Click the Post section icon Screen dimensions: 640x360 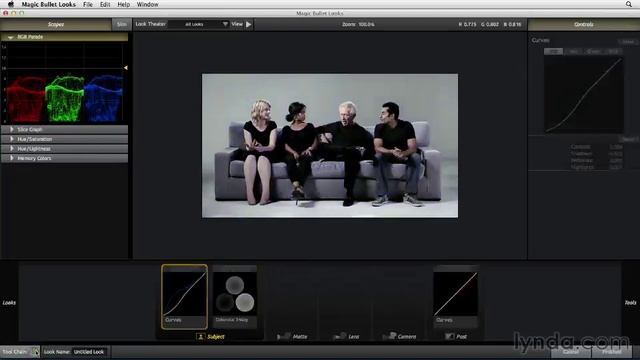point(449,337)
